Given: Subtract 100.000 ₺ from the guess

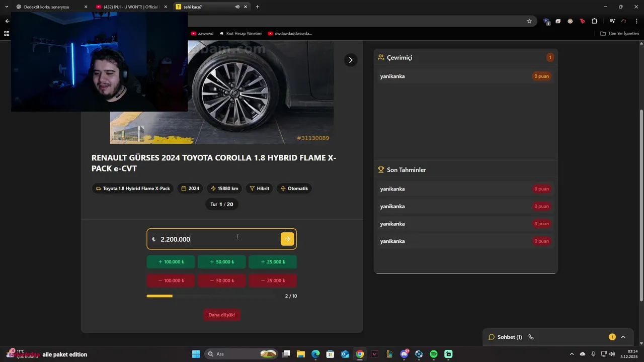Looking at the screenshot, I should [x=171, y=281].
